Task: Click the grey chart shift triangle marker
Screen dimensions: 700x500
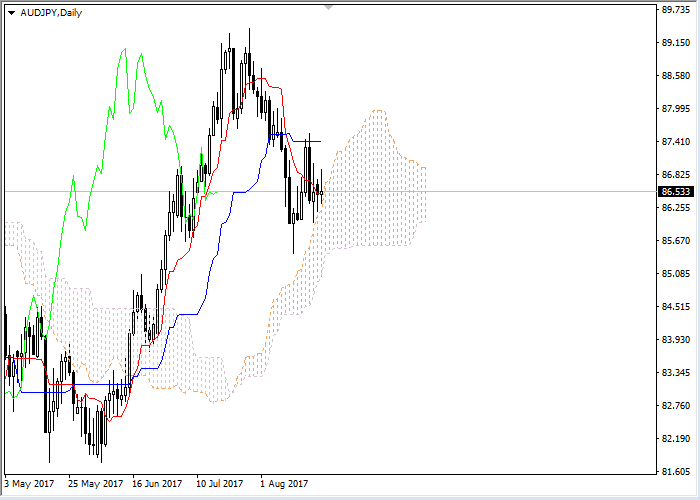Action: (329, 7)
